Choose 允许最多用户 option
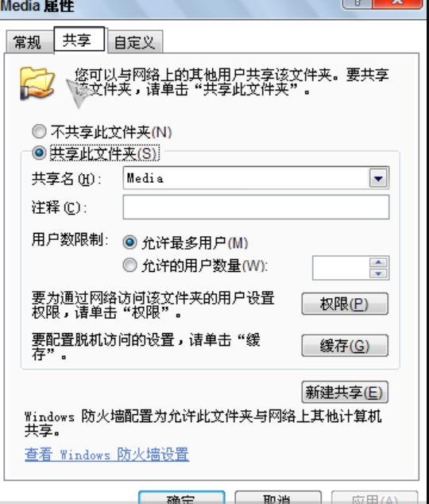 129,242
